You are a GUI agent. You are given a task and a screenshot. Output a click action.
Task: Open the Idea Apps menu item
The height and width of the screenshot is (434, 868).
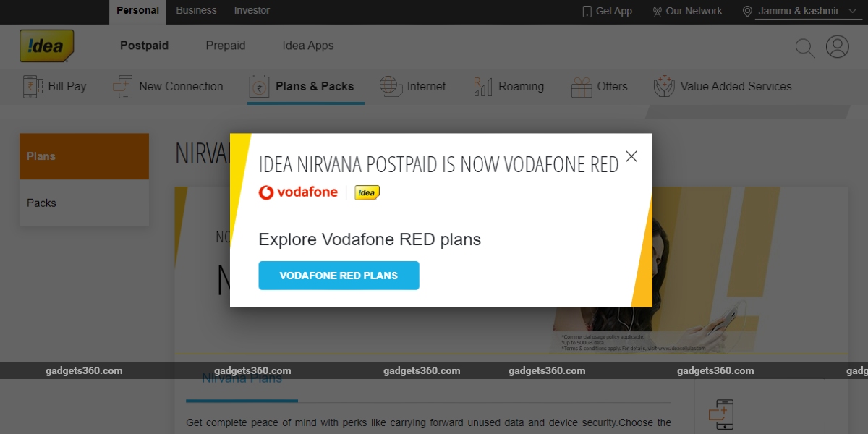point(308,46)
